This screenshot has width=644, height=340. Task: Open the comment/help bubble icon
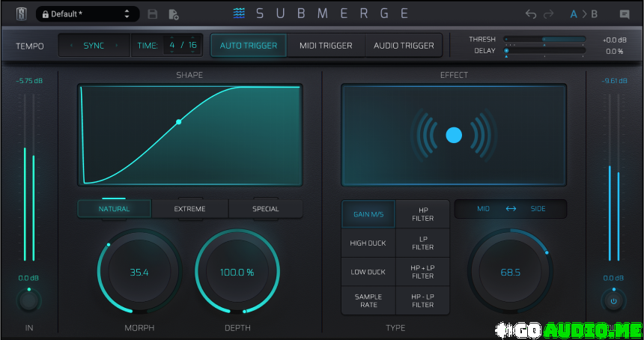click(625, 14)
